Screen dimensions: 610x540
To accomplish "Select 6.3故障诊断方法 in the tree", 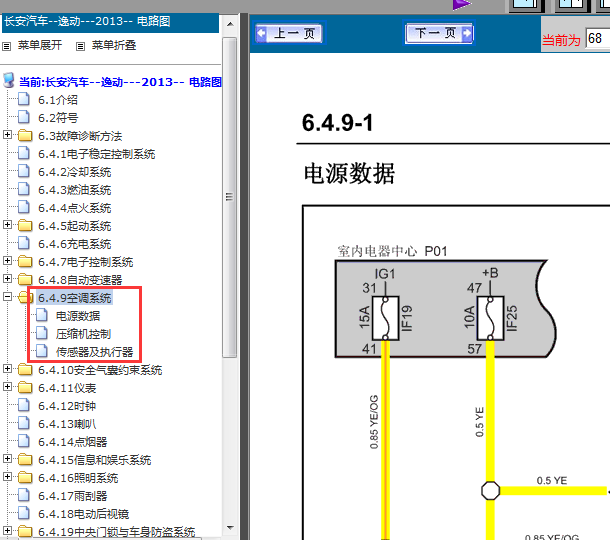I will 80,136.
